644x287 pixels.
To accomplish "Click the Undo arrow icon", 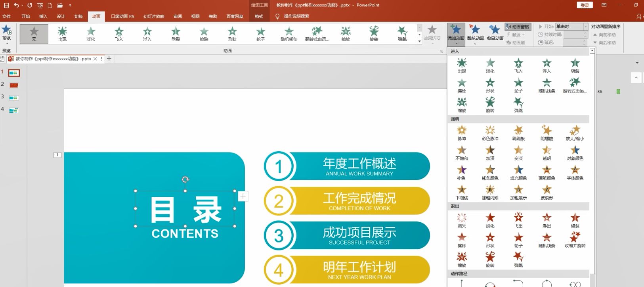I will (16, 5).
